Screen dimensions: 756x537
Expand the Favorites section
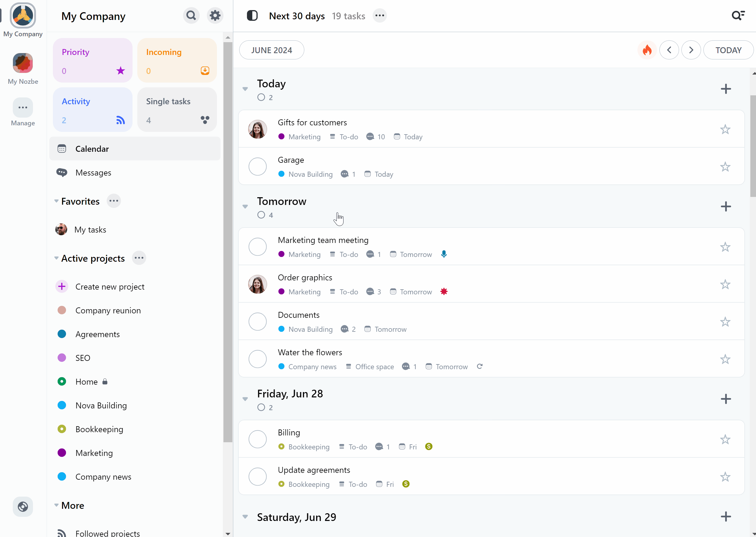tap(56, 202)
